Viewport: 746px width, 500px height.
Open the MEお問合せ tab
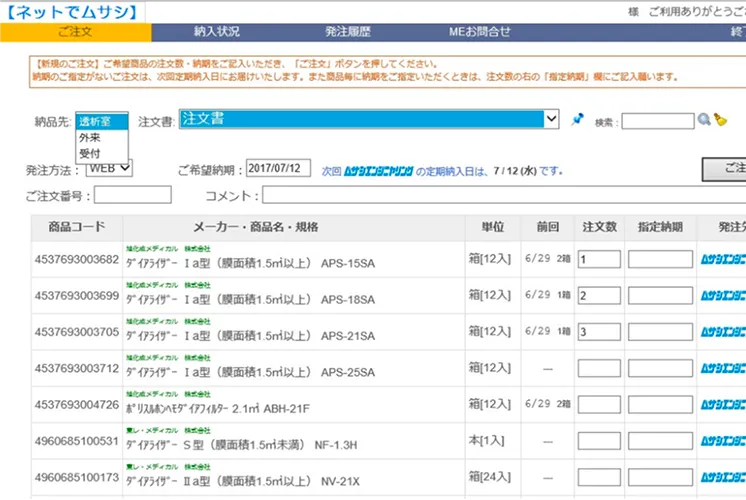pos(480,32)
